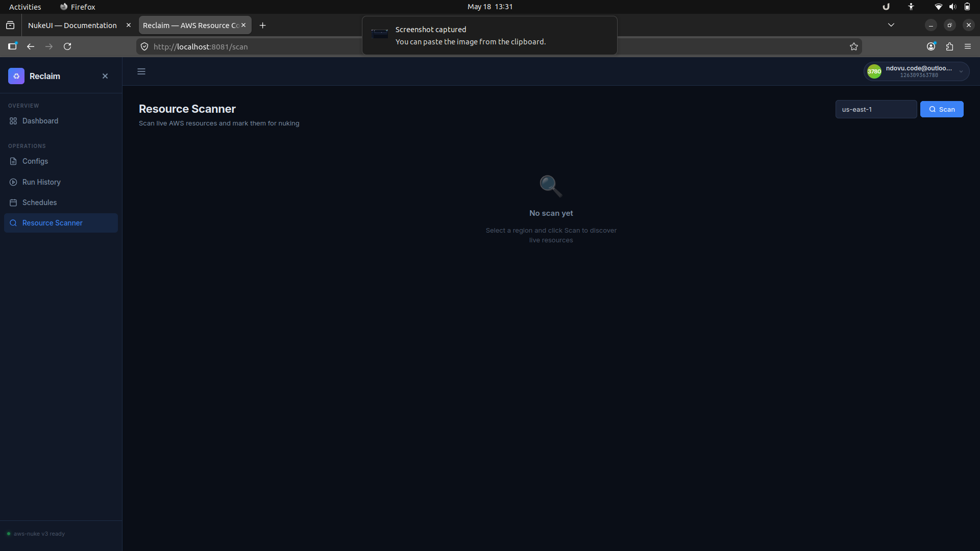This screenshot has height=551, width=980.
Task: Reload the current page
Action: (x=67, y=46)
